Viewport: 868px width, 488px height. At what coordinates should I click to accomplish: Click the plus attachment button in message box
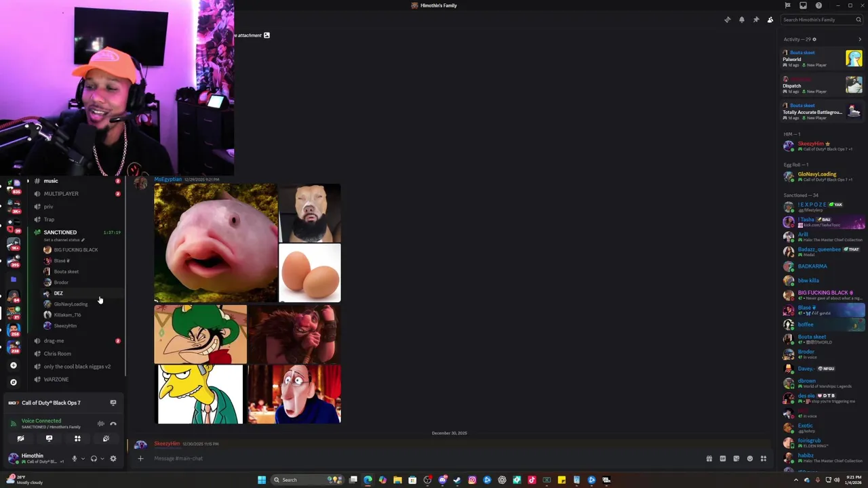pyautogui.click(x=140, y=458)
